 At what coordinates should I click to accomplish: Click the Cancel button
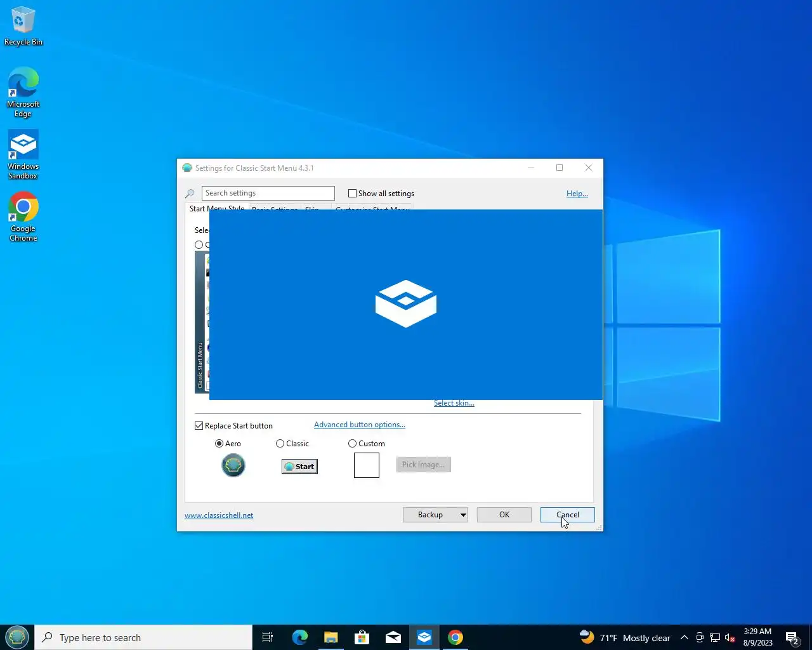pyautogui.click(x=568, y=515)
